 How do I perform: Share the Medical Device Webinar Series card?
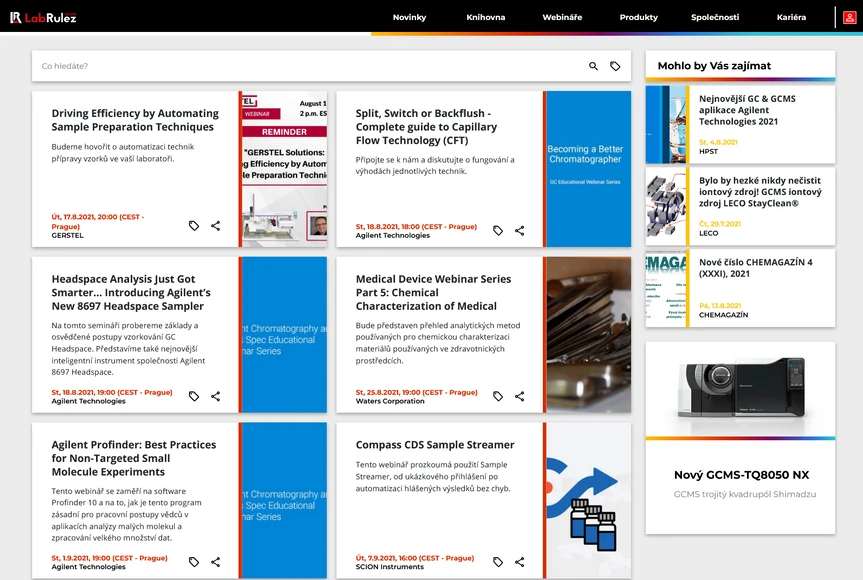(x=519, y=396)
